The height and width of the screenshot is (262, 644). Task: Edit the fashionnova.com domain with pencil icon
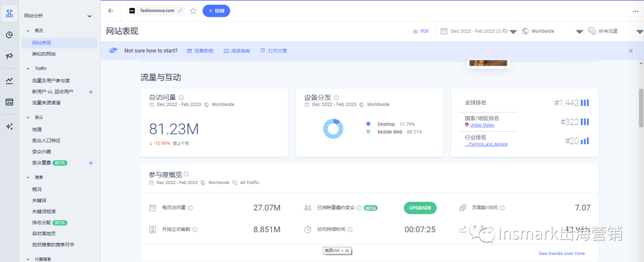click(179, 11)
